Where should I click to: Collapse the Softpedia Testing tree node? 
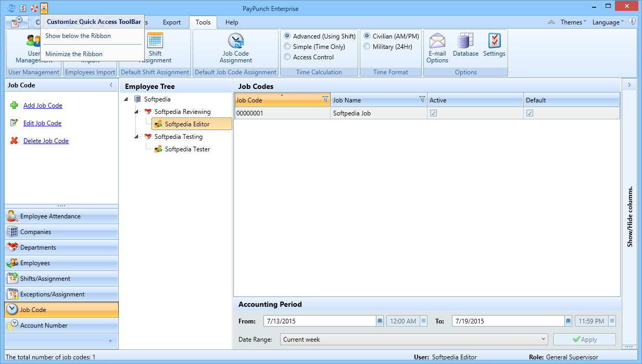137,137
